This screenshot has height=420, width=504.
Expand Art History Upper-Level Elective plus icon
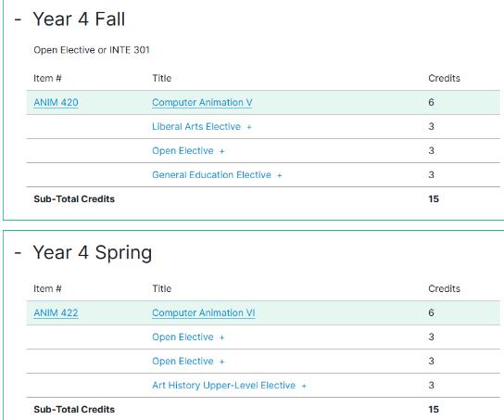tap(304, 386)
